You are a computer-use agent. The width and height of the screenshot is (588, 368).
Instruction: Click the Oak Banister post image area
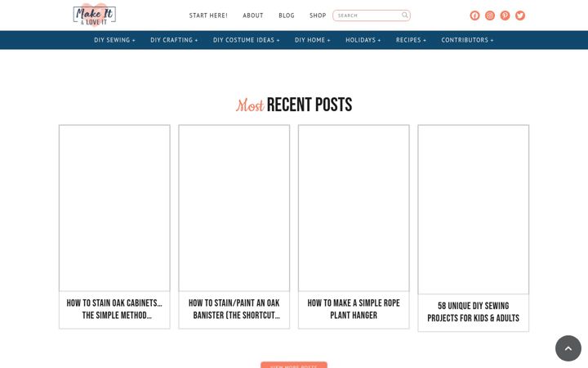coord(234,208)
